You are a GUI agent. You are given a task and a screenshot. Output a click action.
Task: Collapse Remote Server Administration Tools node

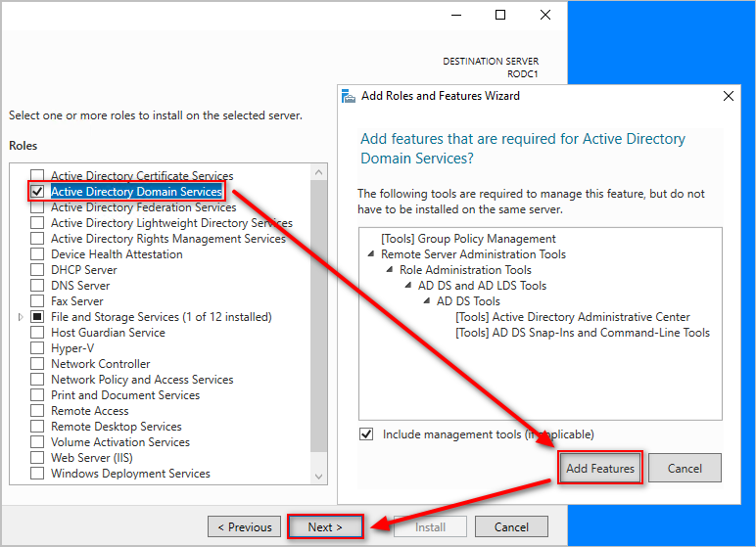point(371,254)
